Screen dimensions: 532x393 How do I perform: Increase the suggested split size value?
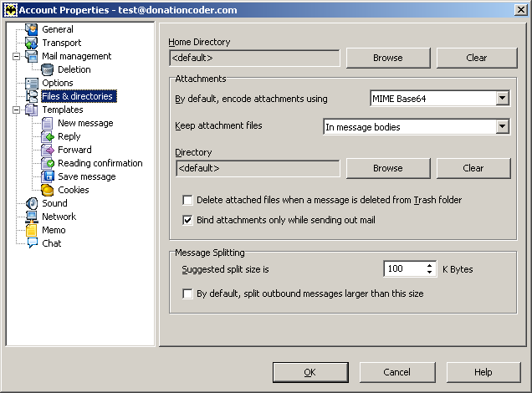(430, 266)
